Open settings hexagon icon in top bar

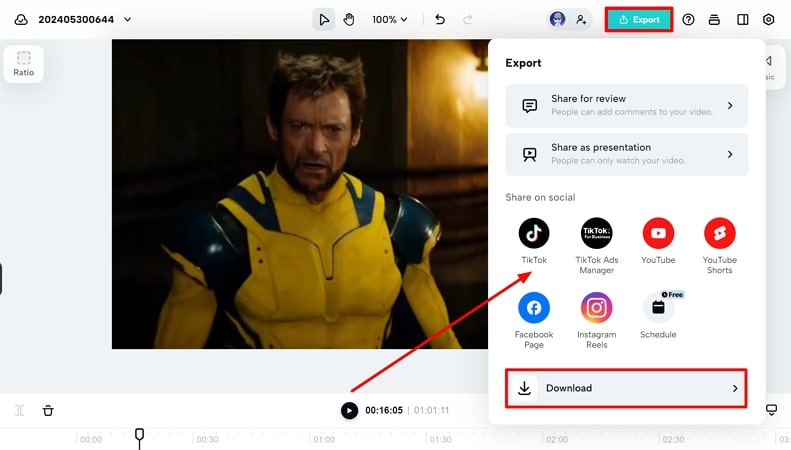pos(768,19)
